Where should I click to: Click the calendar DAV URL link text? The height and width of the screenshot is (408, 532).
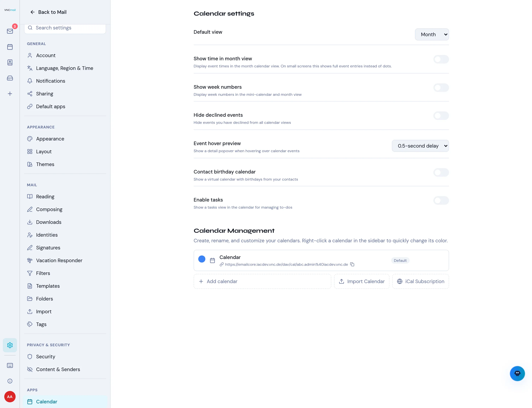tap(286, 264)
